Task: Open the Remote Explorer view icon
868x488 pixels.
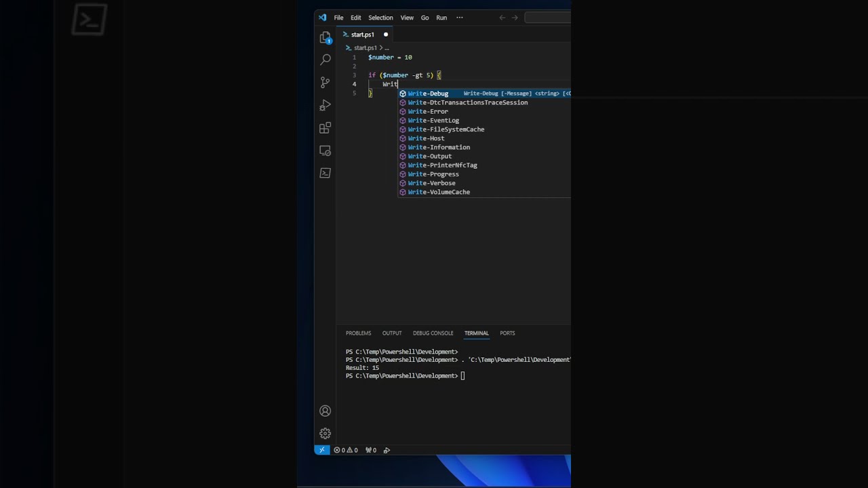Action: (x=325, y=150)
